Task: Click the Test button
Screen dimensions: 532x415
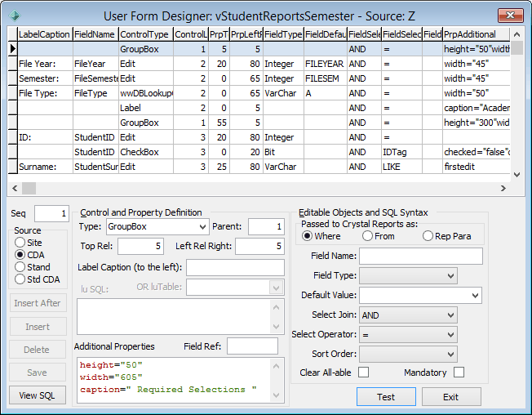Action: 386,397
